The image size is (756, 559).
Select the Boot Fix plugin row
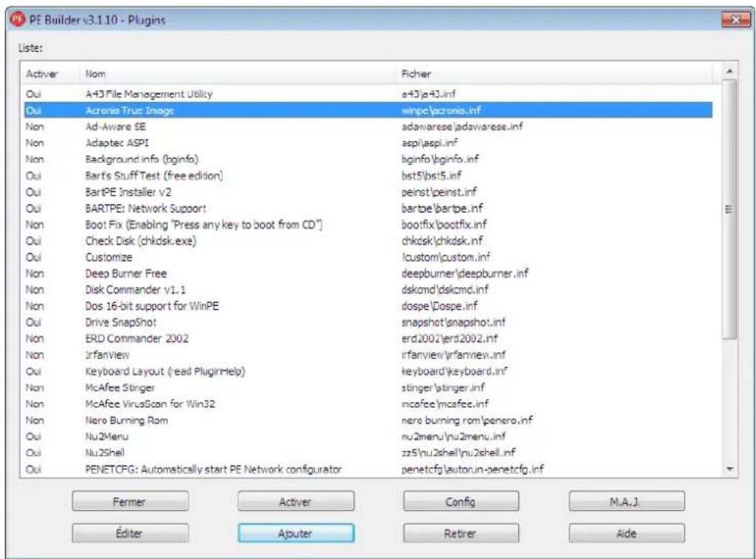tap(368, 224)
